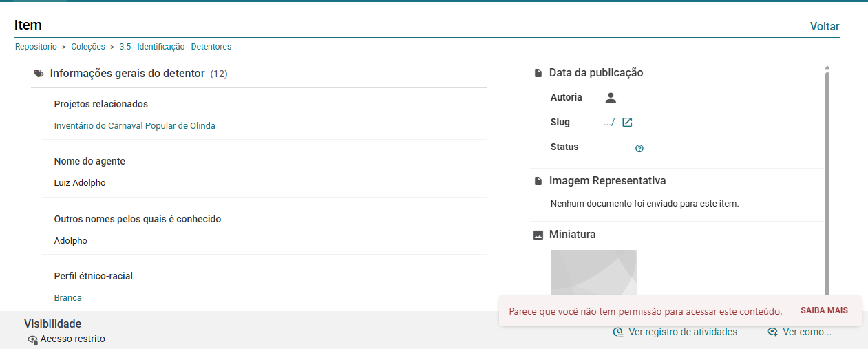
Task: Go back with the Voltar link
Action: [825, 27]
